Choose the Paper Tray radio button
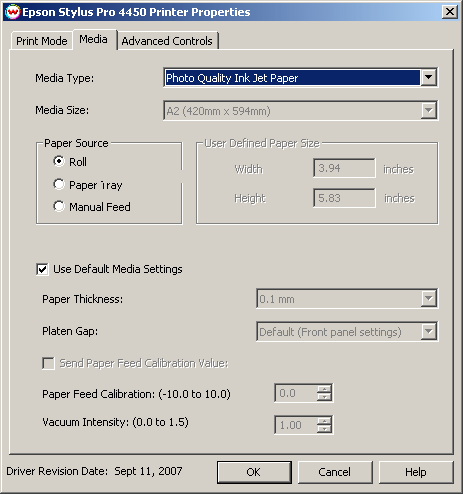This screenshot has width=463, height=494. click(59, 184)
